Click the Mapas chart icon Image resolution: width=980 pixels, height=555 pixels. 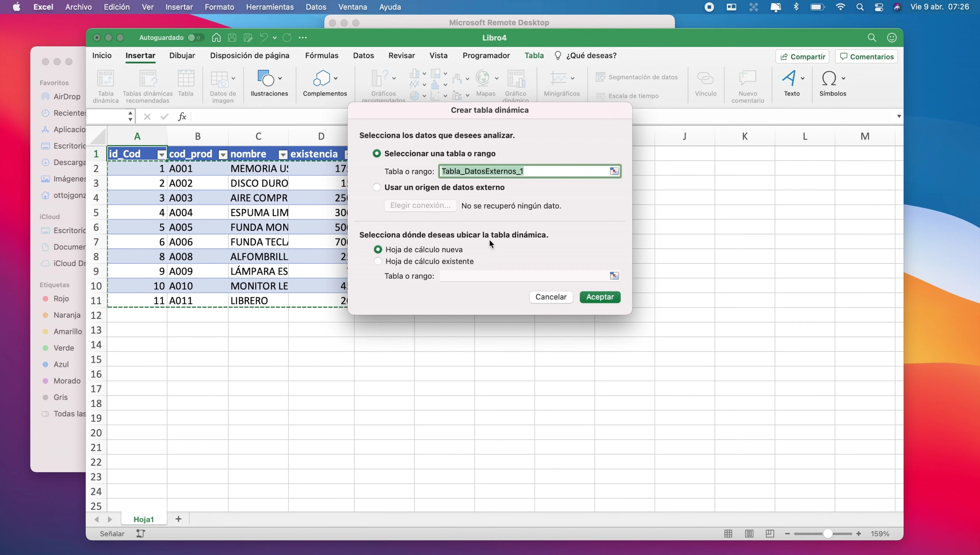483,78
